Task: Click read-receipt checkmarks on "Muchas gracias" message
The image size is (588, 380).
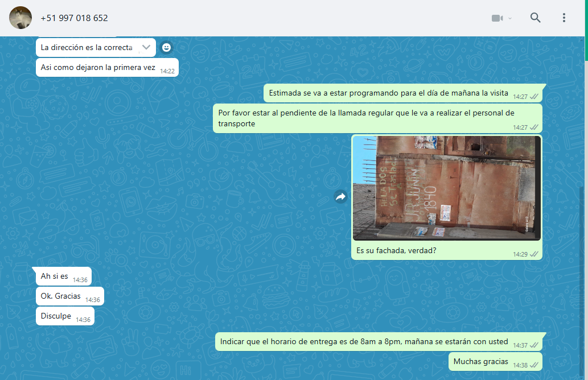Action: click(x=534, y=365)
